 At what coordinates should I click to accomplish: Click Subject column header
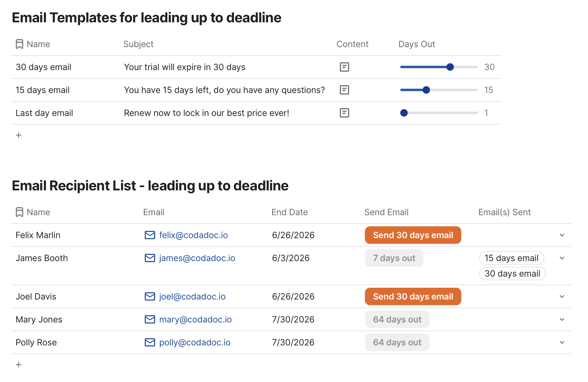click(x=138, y=44)
